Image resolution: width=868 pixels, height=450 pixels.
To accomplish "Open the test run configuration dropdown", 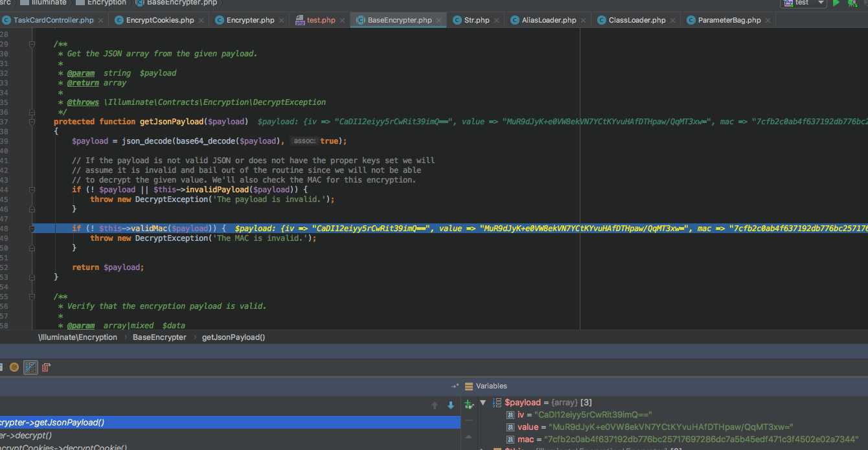I will (803, 3).
